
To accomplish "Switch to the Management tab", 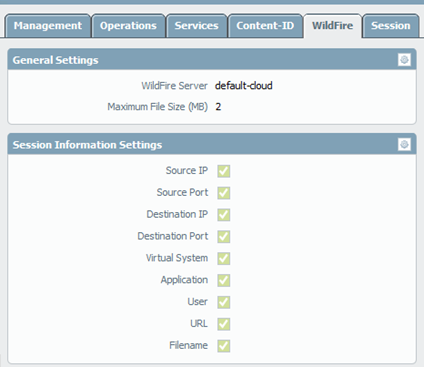I will click(48, 26).
